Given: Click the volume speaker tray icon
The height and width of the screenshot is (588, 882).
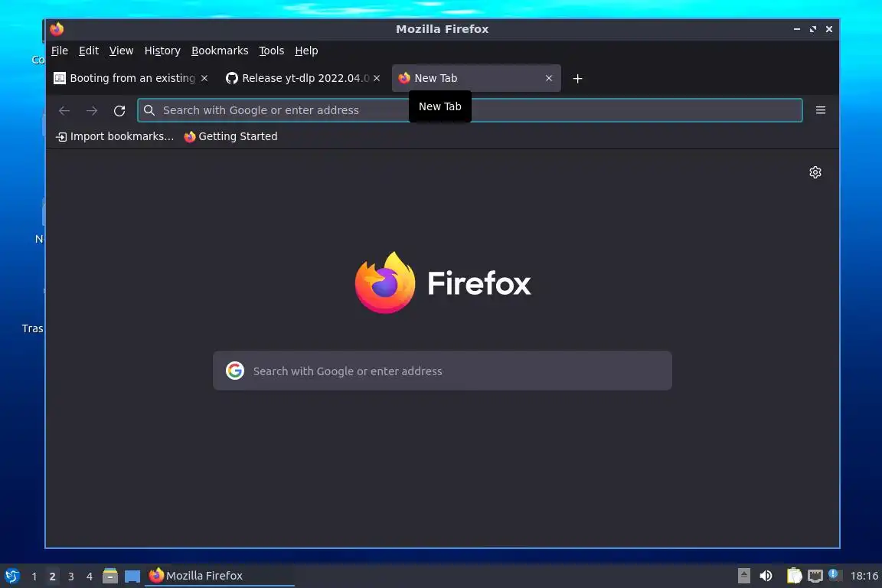Looking at the screenshot, I should (766, 576).
